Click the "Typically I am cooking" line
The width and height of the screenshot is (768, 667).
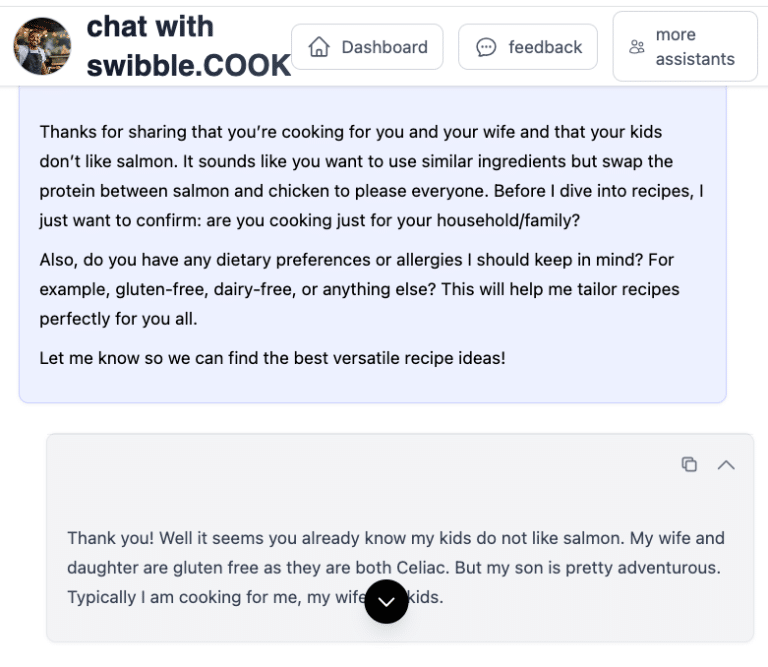coord(200,597)
